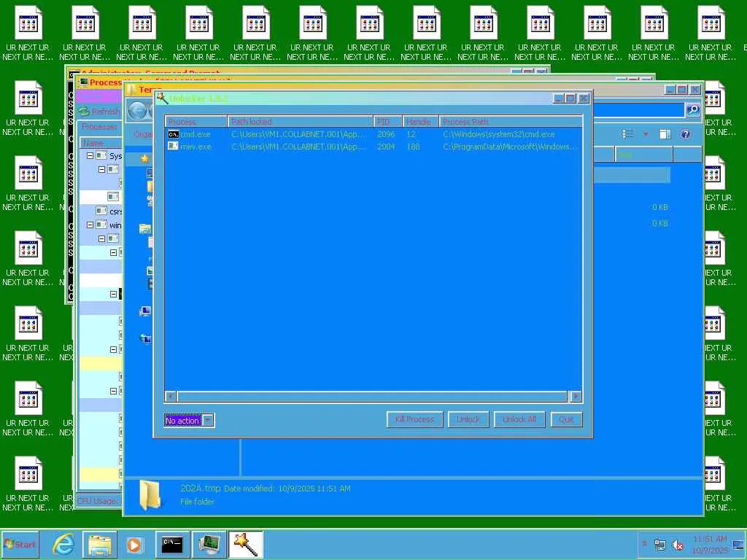This screenshot has height=560, width=747.
Task: Click PID 2004 in the list
Action: tap(386, 146)
